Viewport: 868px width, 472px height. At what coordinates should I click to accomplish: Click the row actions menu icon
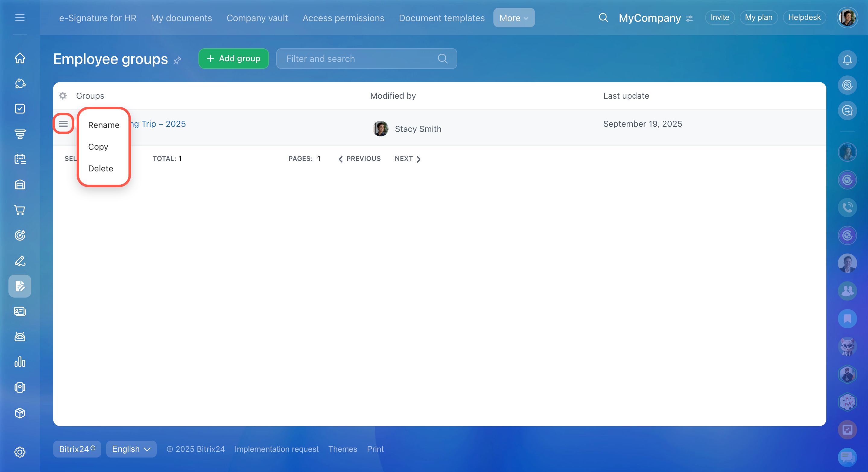(x=63, y=124)
